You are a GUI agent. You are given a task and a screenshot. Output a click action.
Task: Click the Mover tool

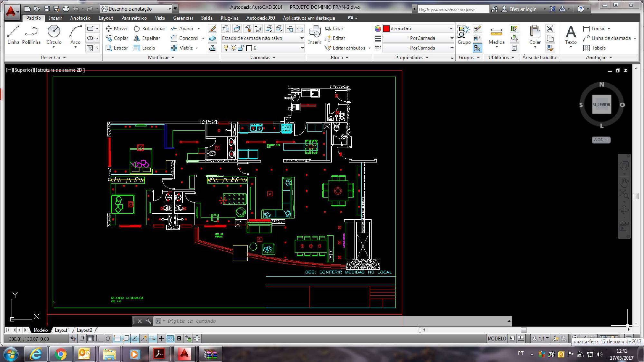pyautogui.click(x=117, y=29)
